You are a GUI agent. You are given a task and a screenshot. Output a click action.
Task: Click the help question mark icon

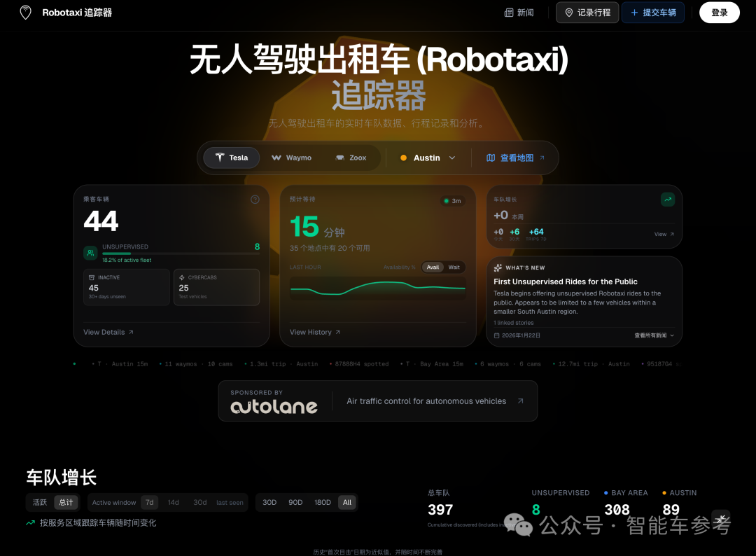(255, 200)
